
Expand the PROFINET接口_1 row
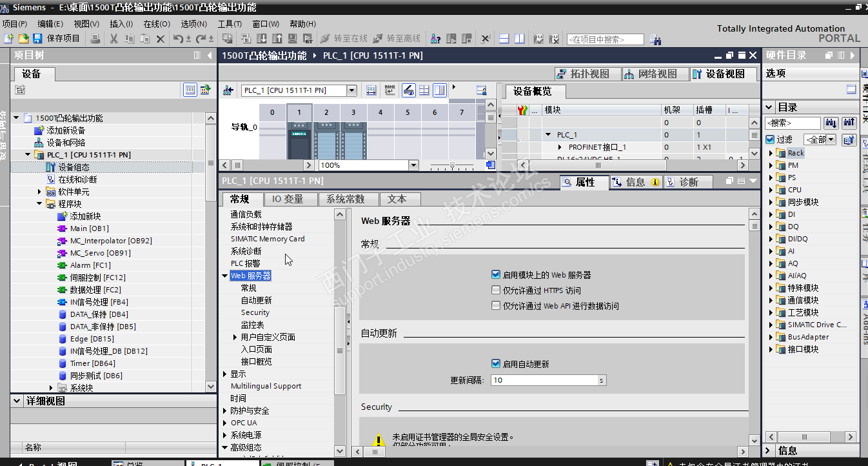pyautogui.click(x=561, y=147)
